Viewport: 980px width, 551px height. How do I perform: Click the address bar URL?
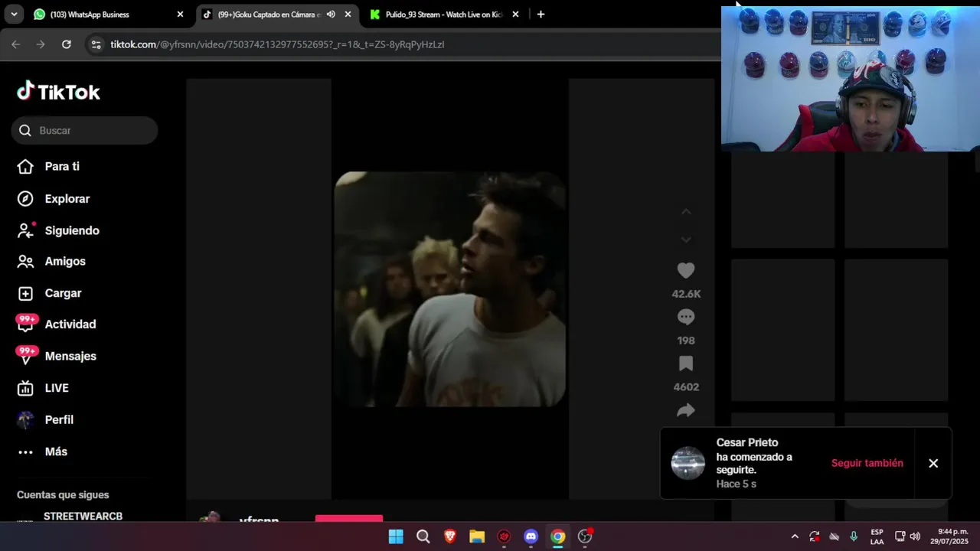coord(277,44)
